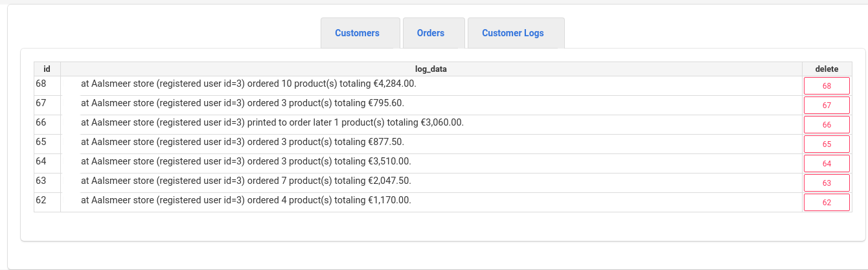Select the log text totaling €4,284.00
The height and width of the screenshot is (270, 868).
249,84
